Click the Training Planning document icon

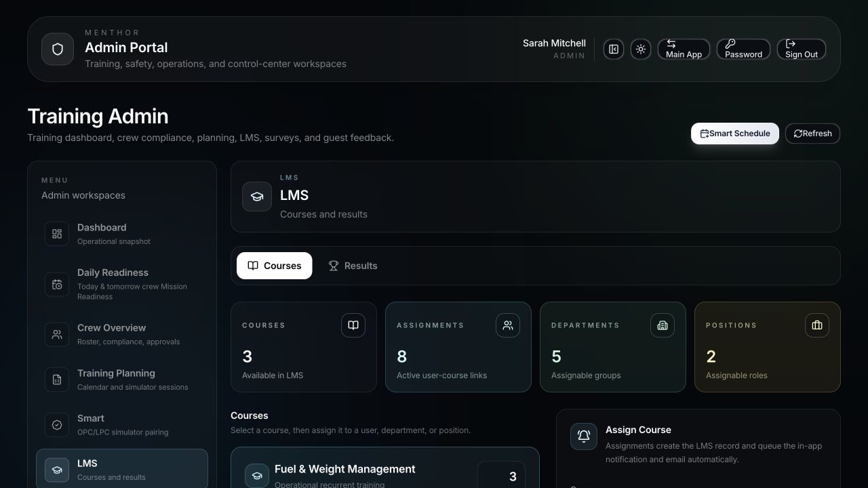pyautogui.click(x=57, y=380)
